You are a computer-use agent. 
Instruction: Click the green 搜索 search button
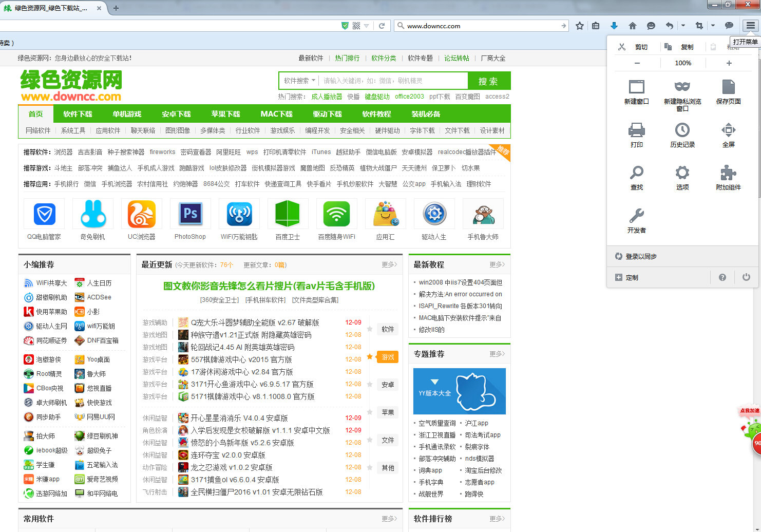(489, 81)
